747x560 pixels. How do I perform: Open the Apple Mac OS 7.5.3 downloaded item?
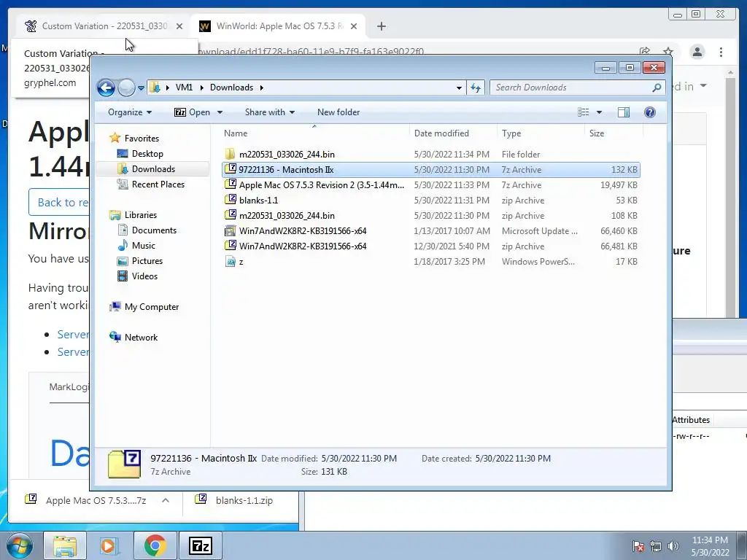point(88,500)
